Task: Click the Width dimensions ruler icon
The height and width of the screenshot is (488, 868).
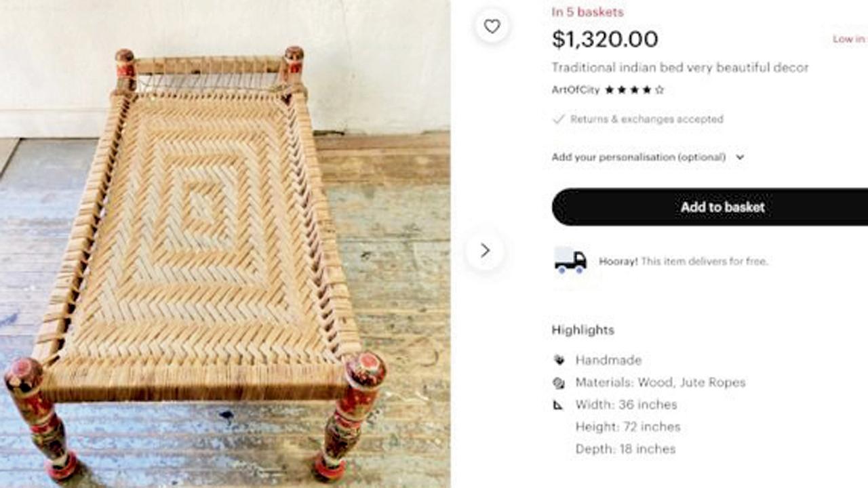Action: [559, 405]
